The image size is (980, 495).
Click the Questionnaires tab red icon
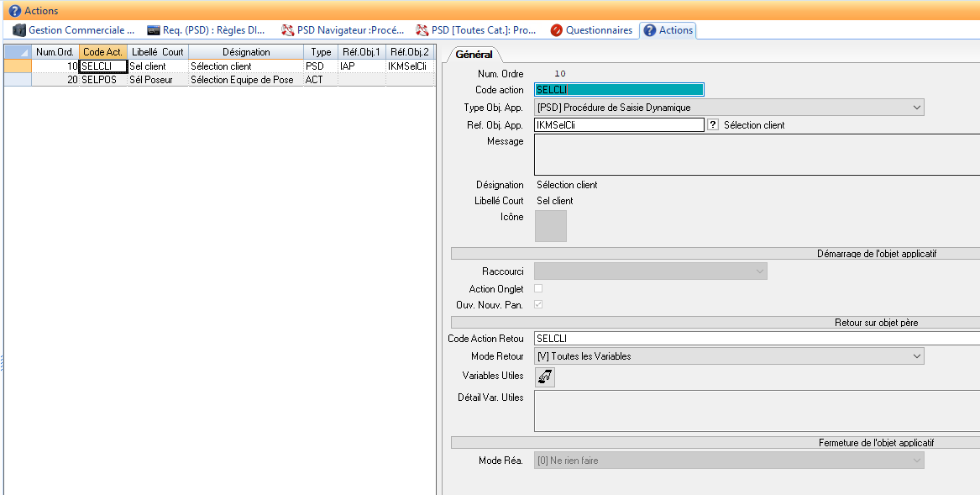pyautogui.click(x=556, y=30)
